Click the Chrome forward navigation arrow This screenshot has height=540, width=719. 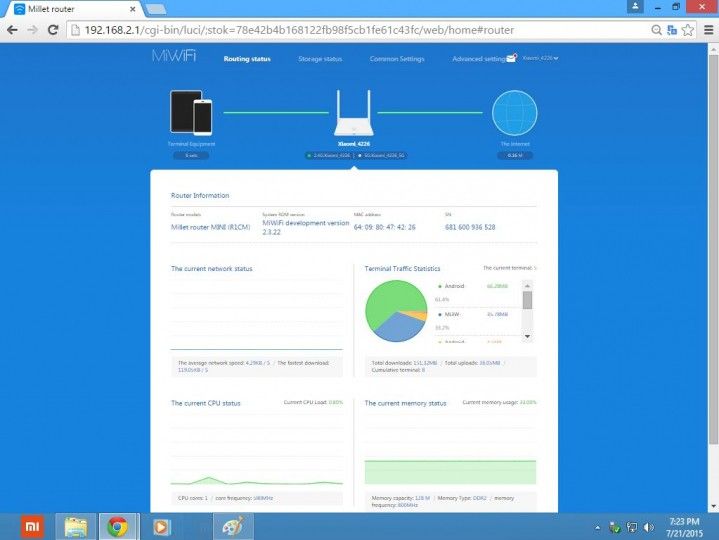33,30
